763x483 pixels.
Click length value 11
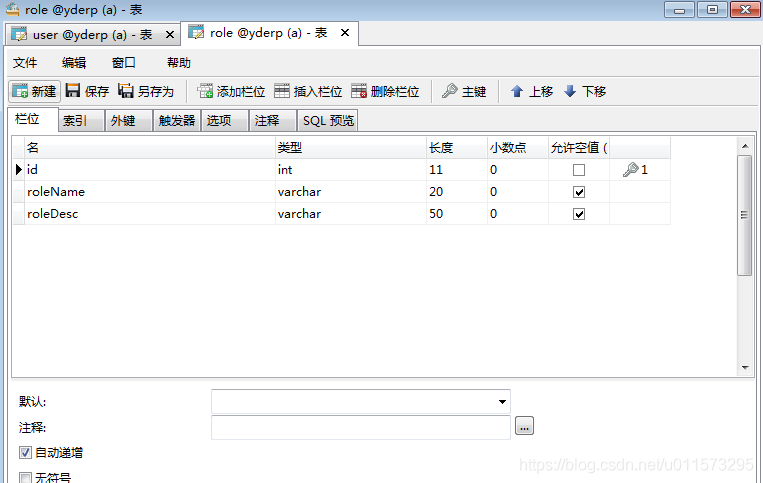click(x=456, y=170)
